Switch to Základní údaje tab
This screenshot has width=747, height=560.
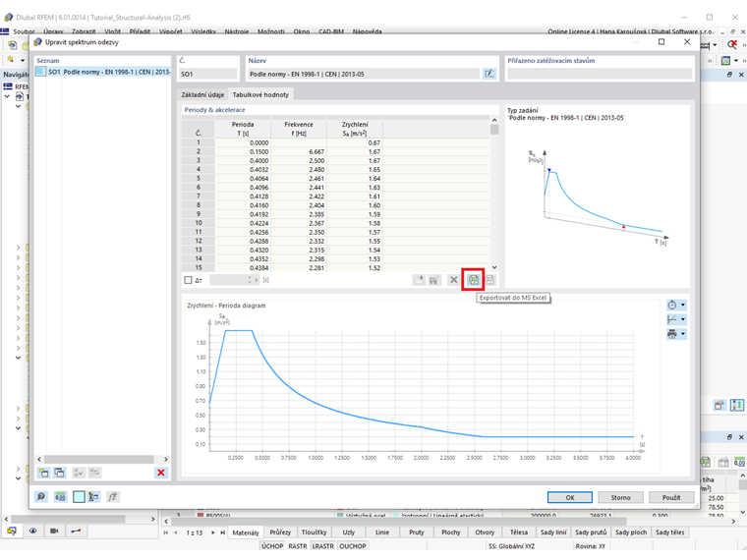(x=202, y=94)
